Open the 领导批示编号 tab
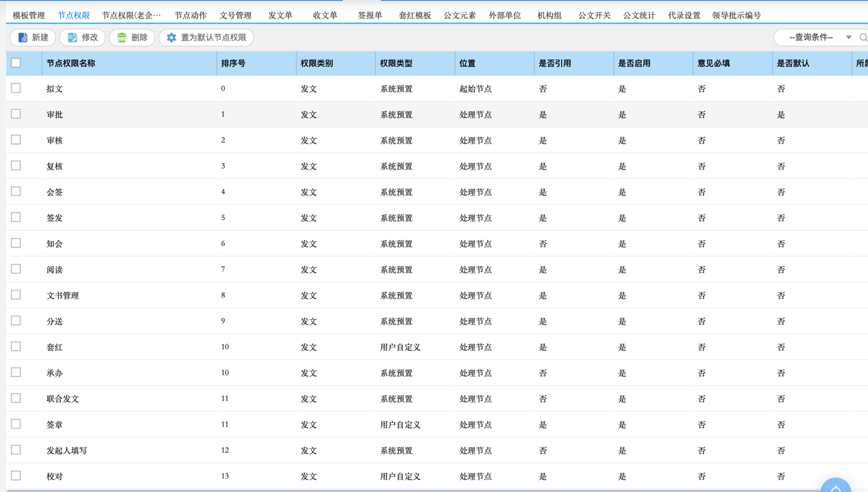The height and width of the screenshot is (492, 868). pos(736,15)
